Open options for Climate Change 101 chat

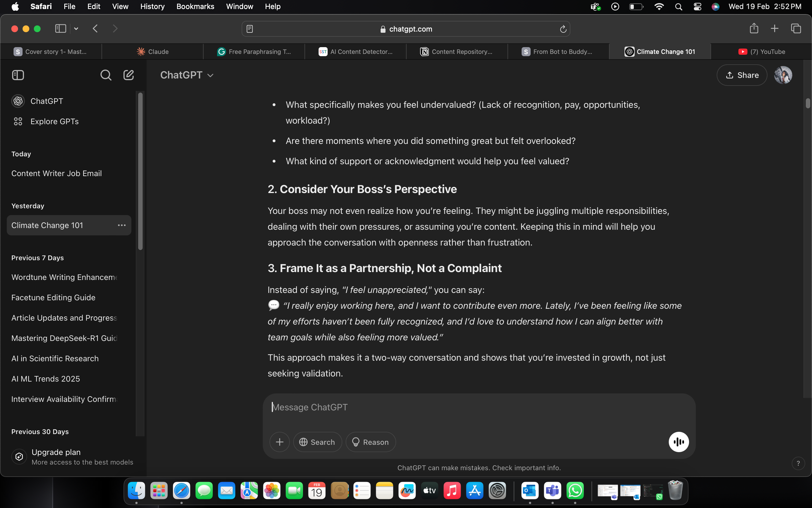pos(122,225)
